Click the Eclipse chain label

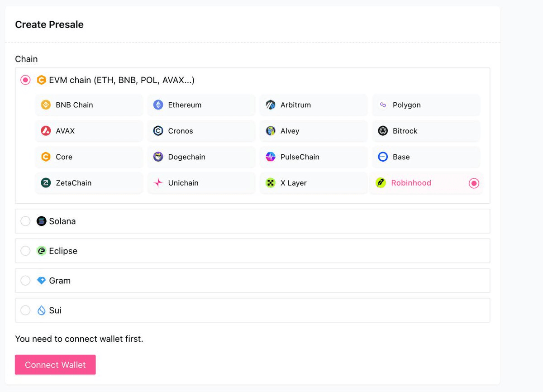(x=63, y=251)
